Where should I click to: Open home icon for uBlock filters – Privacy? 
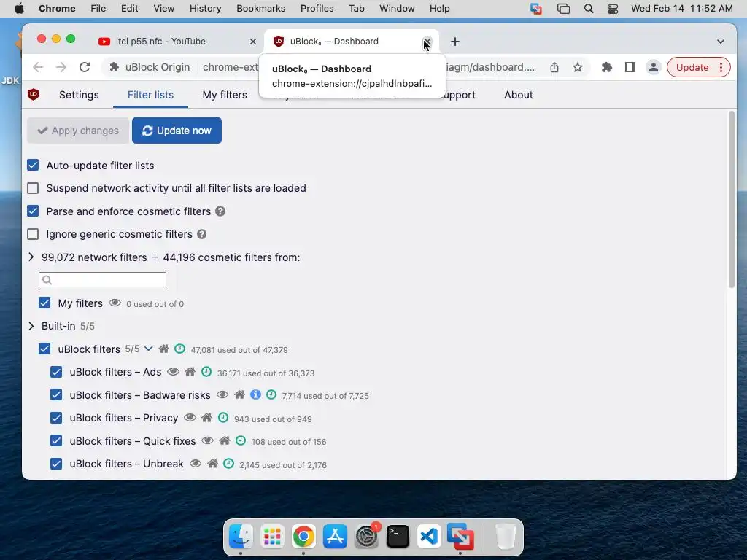tap(206, 418)
